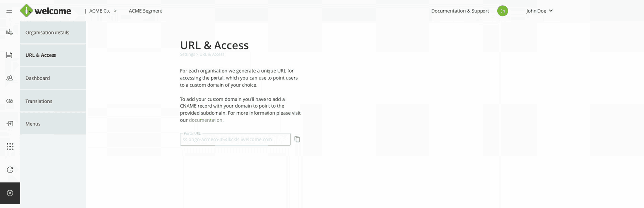644x208 pixels.
Task: Click the document report sidebar icon
Action: point(10,55)
